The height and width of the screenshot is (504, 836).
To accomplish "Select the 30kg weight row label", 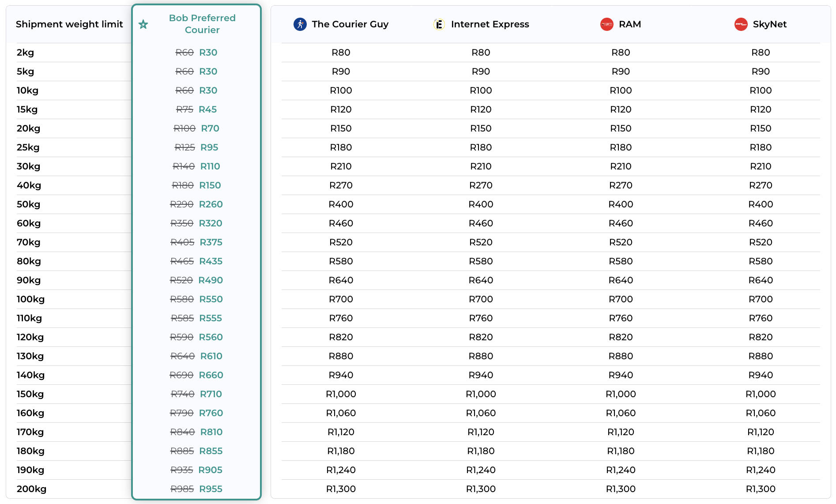I will pos(28,166).
